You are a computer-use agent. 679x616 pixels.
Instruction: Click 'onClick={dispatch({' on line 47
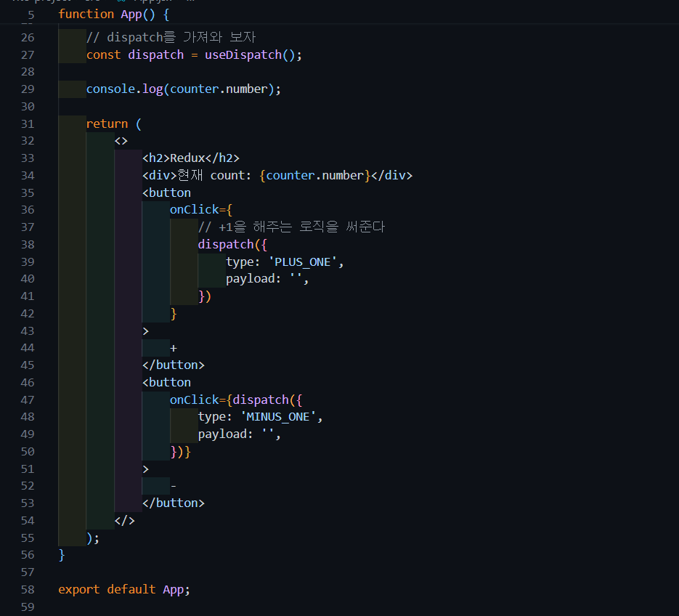236,400
